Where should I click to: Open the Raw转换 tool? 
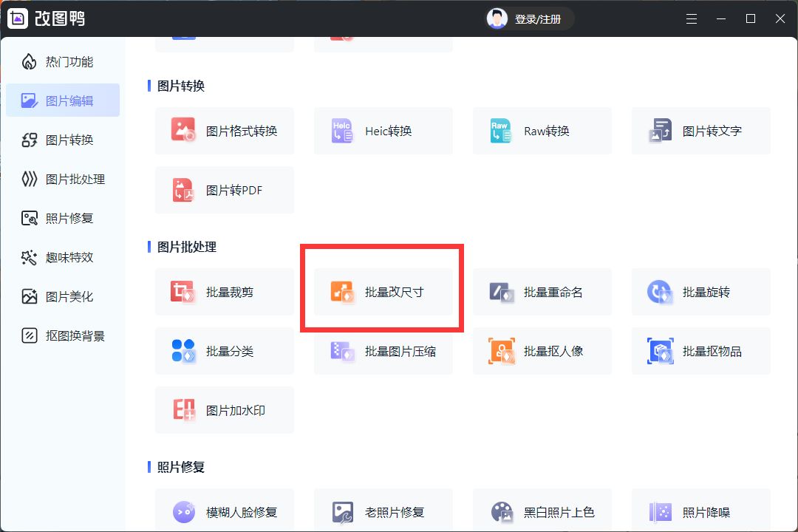[x=542, y=131]
